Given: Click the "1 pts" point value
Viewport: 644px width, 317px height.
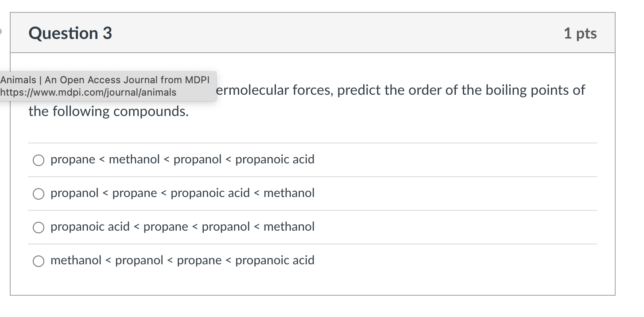Looking at the screenshot, I should pyautogui.click(x=580, y=33).
